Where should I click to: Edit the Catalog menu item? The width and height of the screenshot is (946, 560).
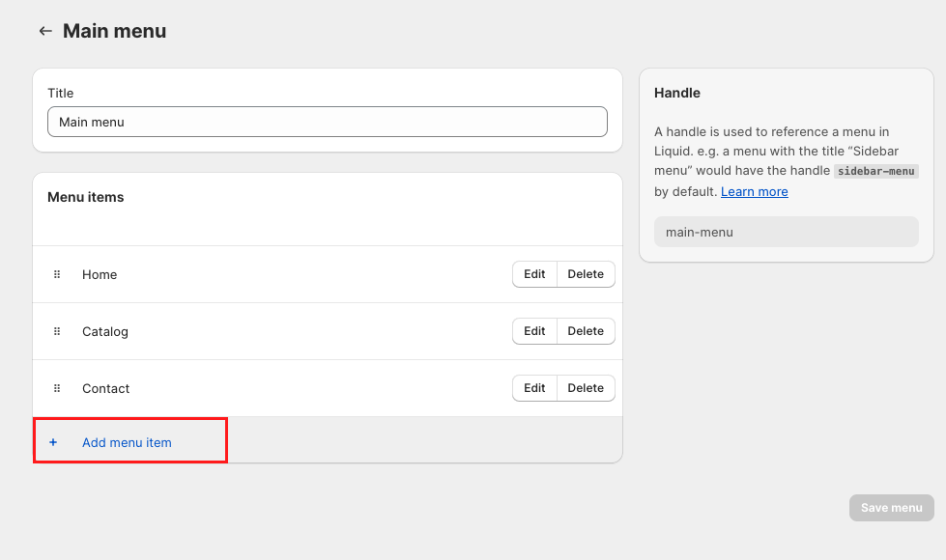pyautogui.click(x=534, y=331)
